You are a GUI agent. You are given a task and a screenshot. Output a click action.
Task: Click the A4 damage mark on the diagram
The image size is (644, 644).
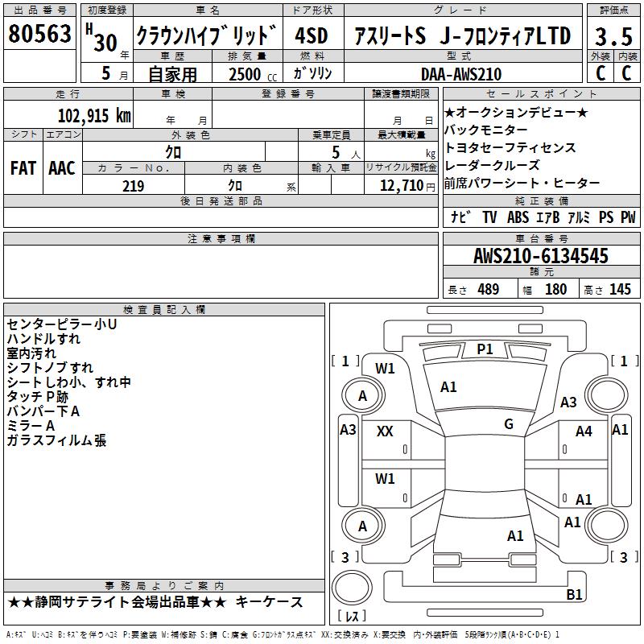click(x=584, y=431)
